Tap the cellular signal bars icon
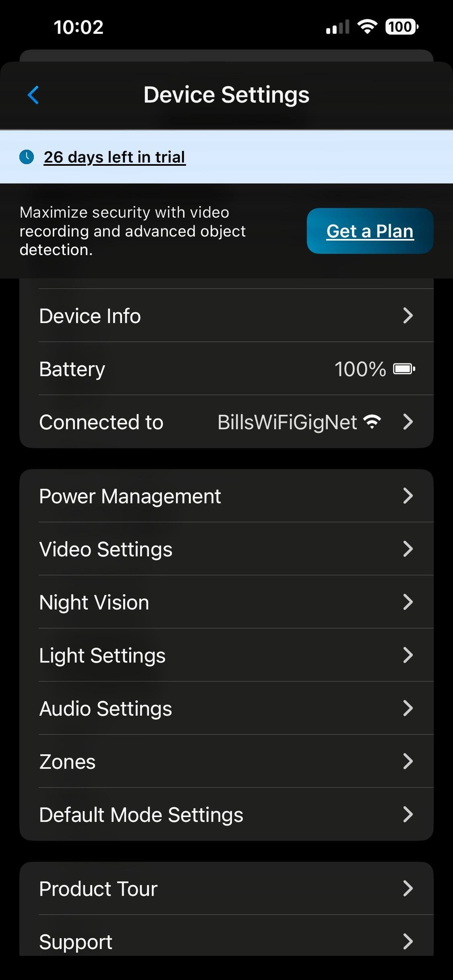Image resolution: width=453 pixels, height=980 pixels. [337, 27]
